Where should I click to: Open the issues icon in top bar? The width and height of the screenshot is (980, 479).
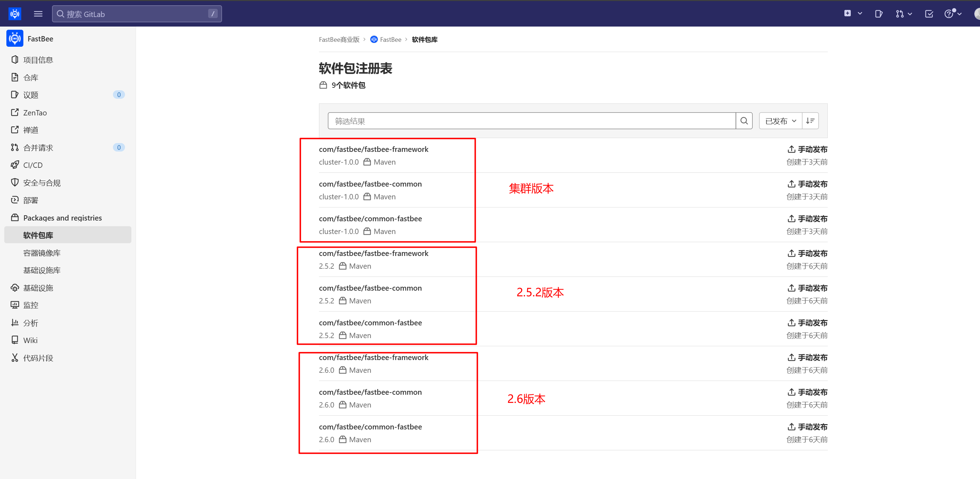[x=878, y=14]
